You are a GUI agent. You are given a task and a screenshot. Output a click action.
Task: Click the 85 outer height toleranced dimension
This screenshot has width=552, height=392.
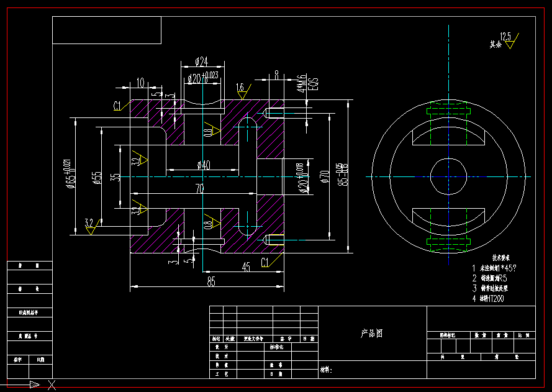coord(343,175)
